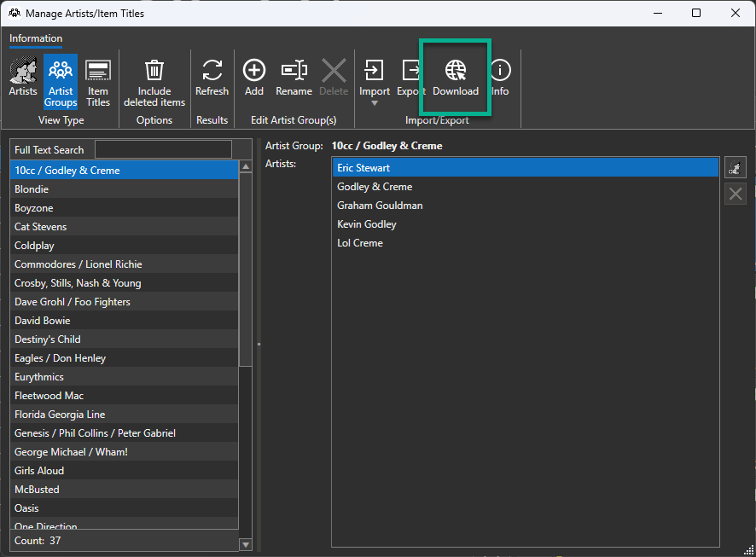Screen dimensions: 756x557
Task: Select Dave Grohl / Foo Fighters
Action: click(124, 302)
